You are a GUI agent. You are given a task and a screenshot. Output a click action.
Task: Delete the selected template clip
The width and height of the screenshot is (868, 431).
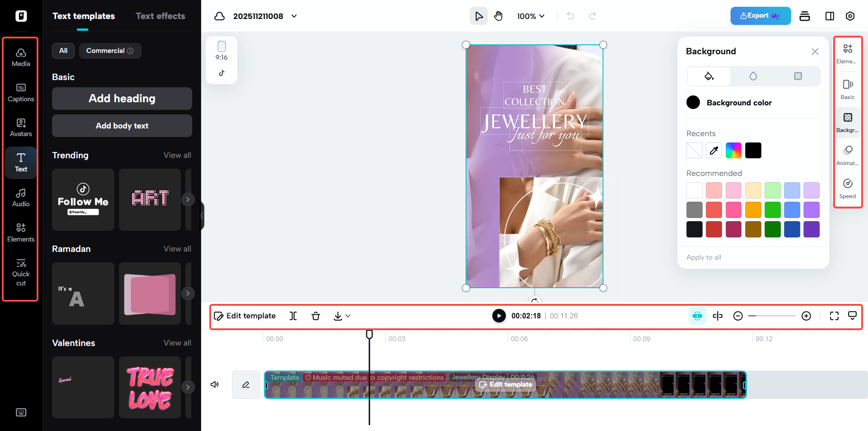(316, 316)
